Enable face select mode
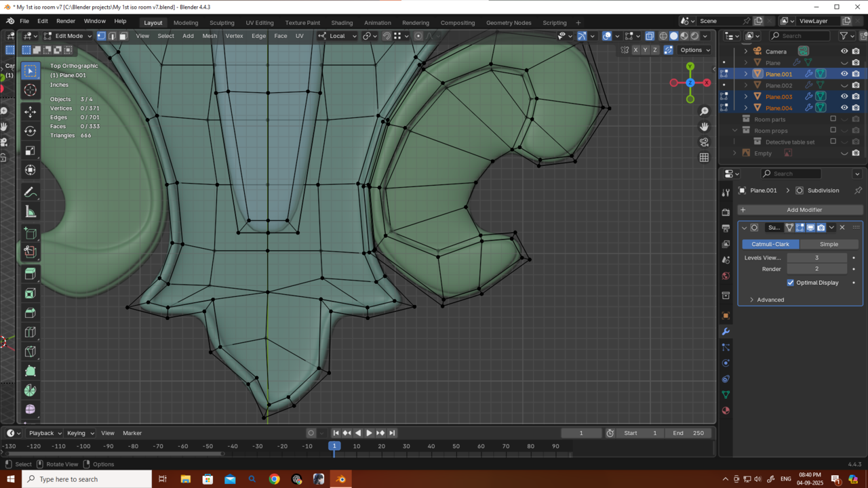Viewport: 868px width, 488px height. [x=123, y=36]
